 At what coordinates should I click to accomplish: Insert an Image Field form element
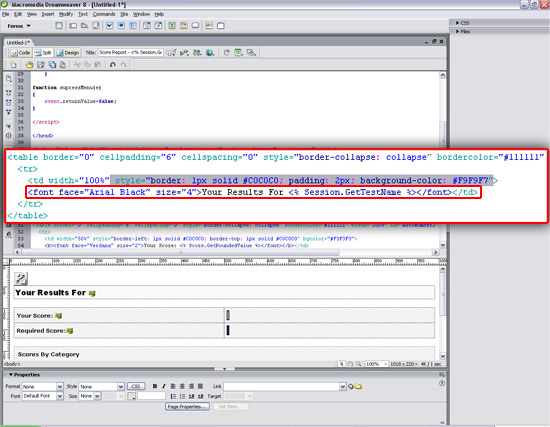point(172,26)
